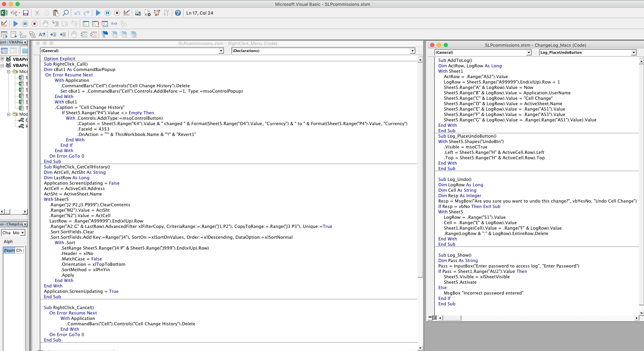This screenshot has width=644, height=351.
Task: Open the Object Browser icon
Action: (x=157, y=13)
